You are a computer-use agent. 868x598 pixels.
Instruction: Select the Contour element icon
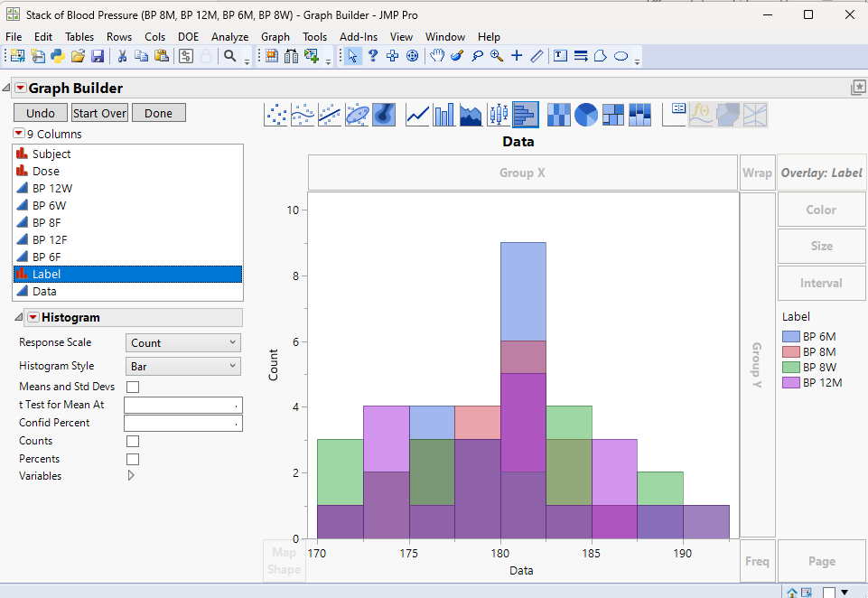384,115
